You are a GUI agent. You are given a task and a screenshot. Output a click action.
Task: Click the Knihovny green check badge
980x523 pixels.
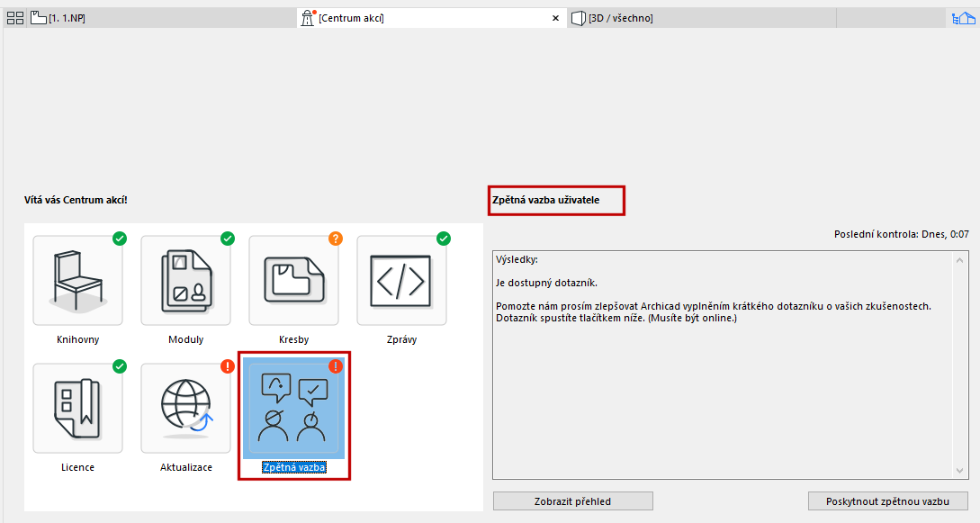pyautogui.click(x=120, y=238)
